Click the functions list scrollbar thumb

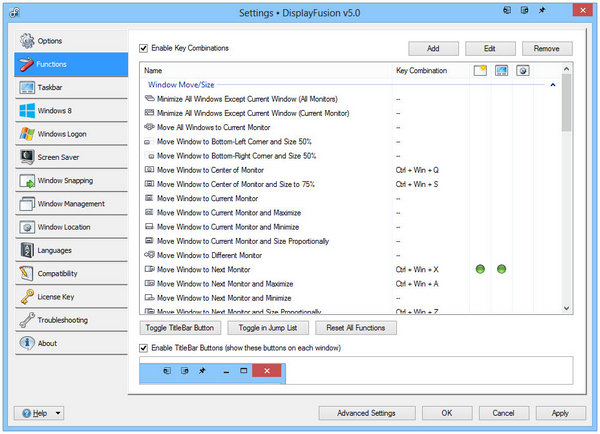pyautogui.click(x=567, y=102)
